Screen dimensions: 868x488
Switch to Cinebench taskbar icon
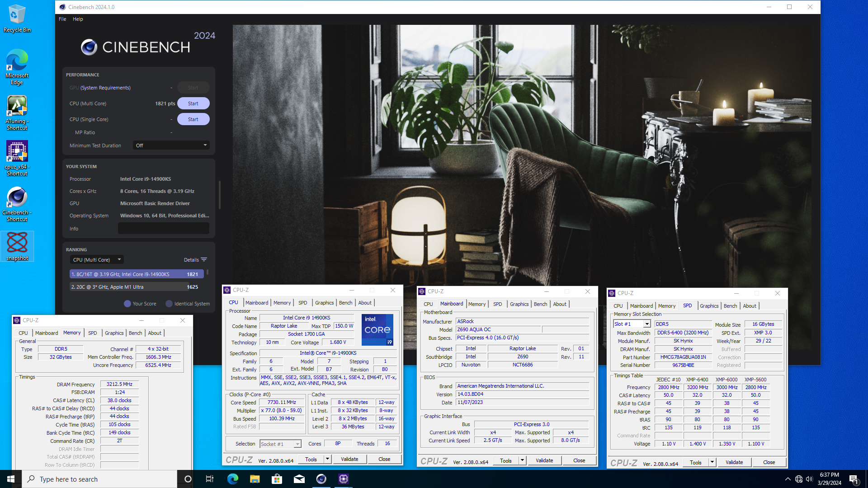tap(321, 479)
